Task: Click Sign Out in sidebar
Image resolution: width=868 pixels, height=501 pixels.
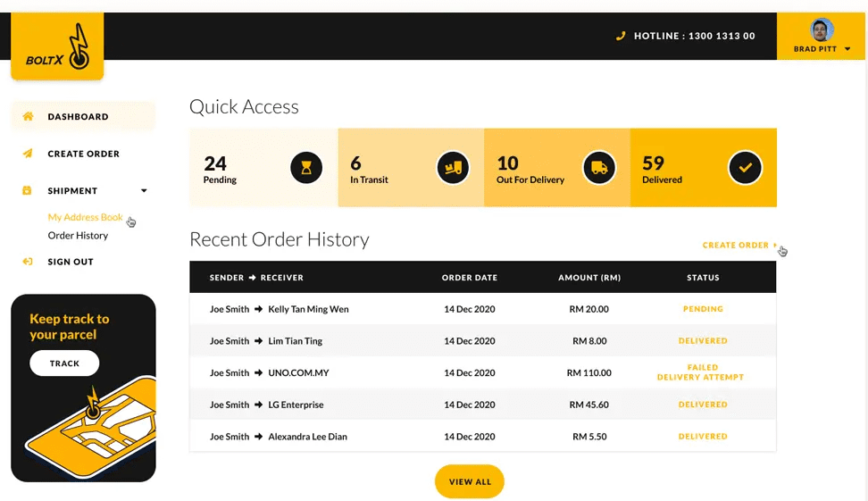Action: coord(71,262)
